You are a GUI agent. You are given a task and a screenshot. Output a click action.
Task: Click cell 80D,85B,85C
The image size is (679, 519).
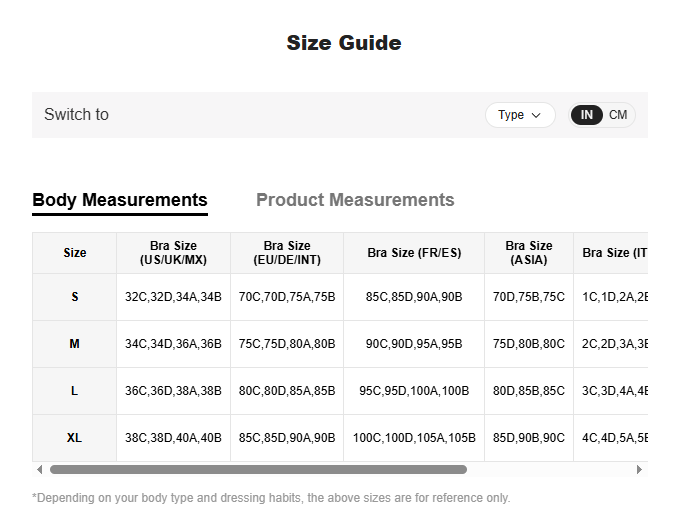tap(529, 391)
